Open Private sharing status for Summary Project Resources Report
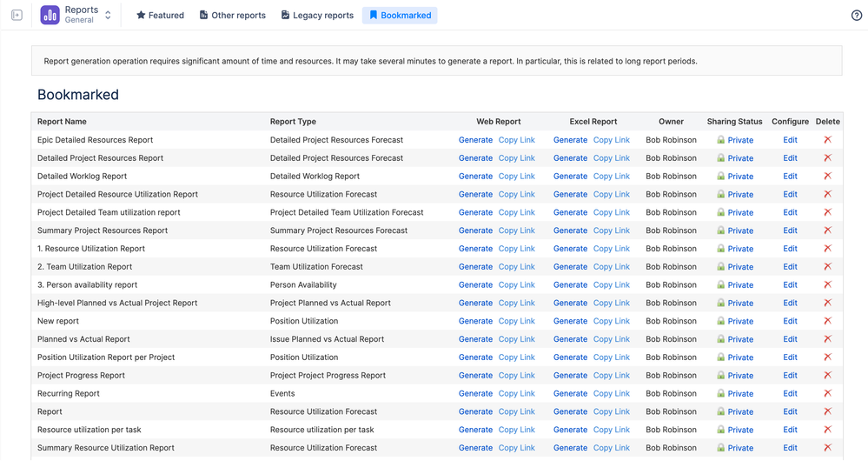868x461 pixels. click(x=740, y=230)
